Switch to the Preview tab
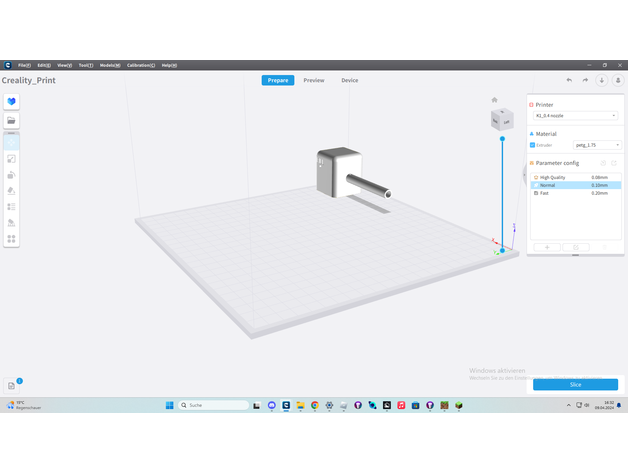 [x=314, y=80]
